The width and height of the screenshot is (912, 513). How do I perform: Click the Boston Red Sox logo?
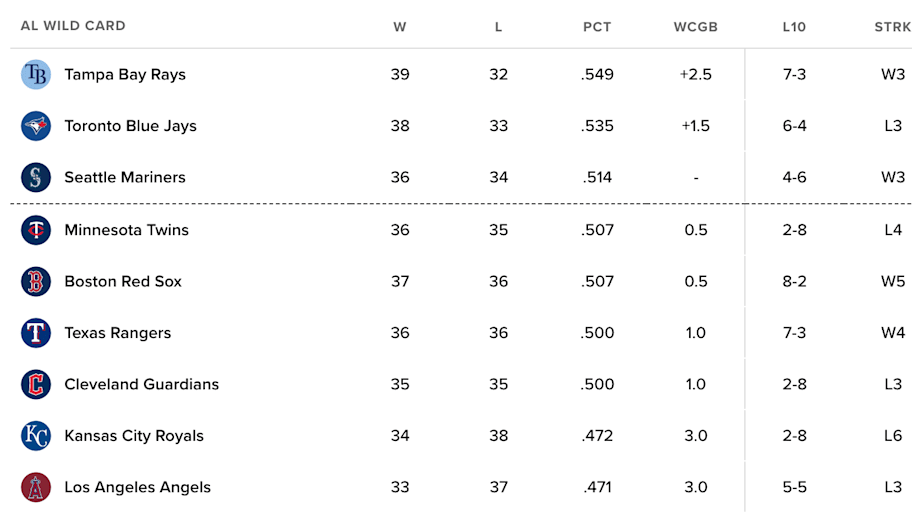pyautogui.click(x=35, y=282)
